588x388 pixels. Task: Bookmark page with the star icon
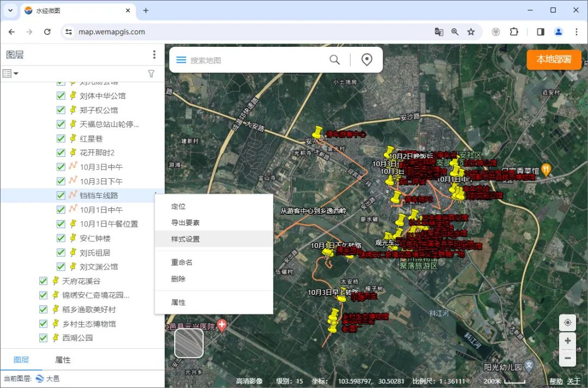pos(471,32)
